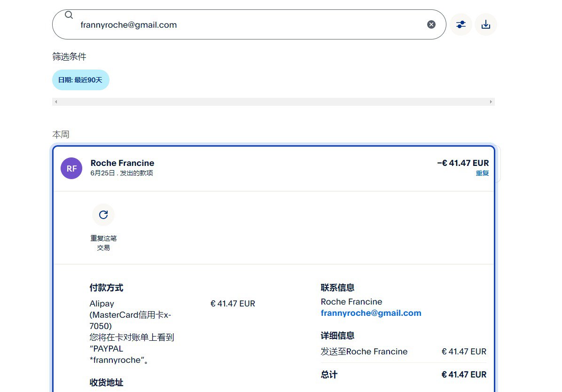Download the transaction history

pyautogui.click(x=485, y=24)
